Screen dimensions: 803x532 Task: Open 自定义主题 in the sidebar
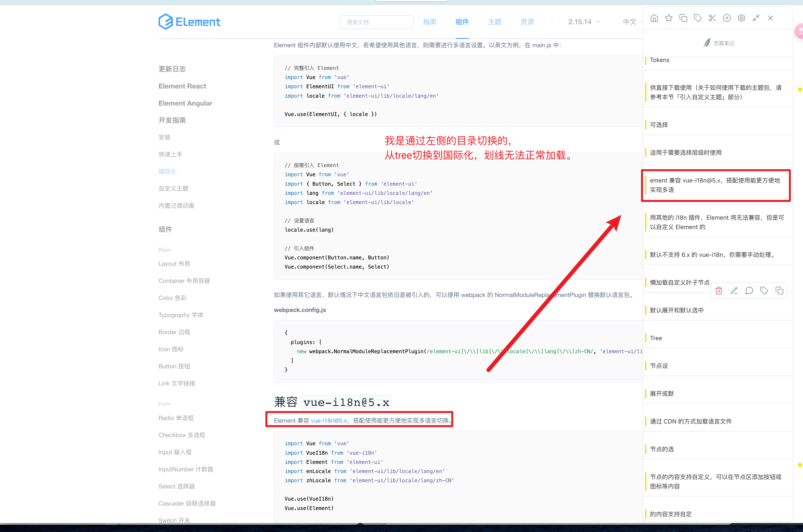[173, 188]
